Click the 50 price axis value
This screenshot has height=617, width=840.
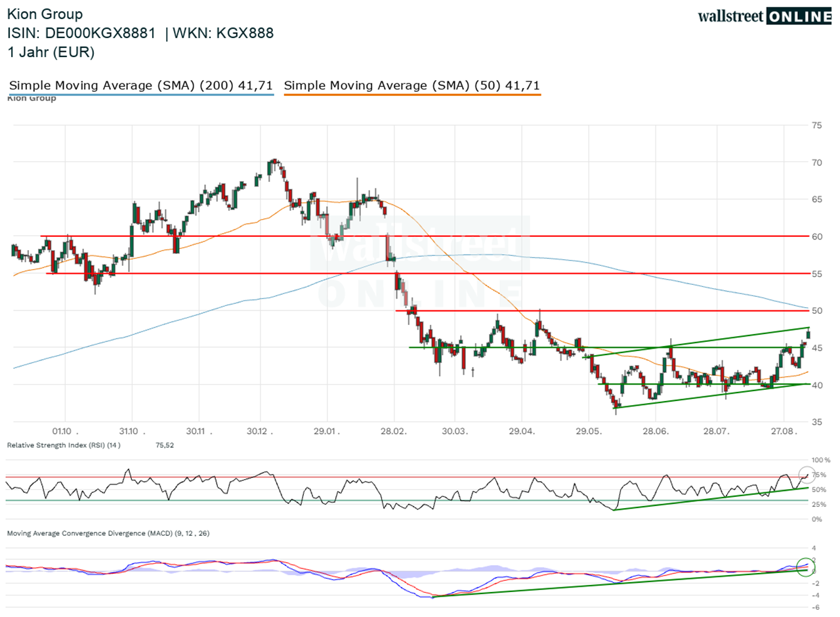817,310
